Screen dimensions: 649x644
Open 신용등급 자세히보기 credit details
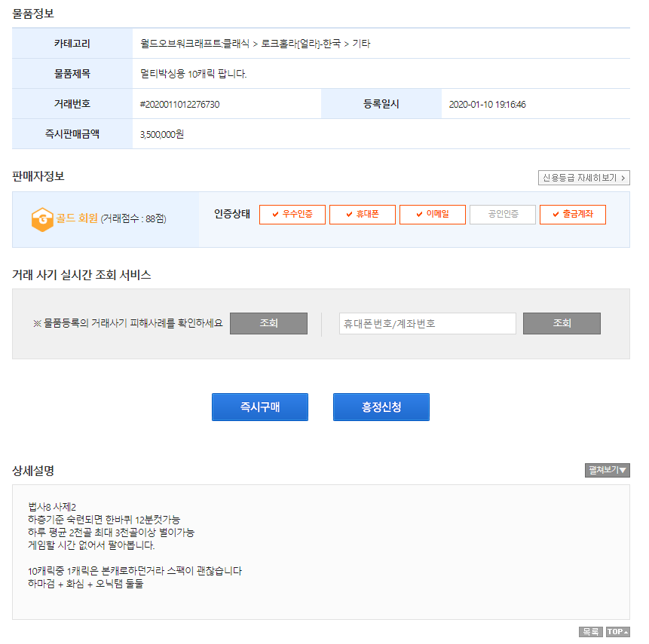583,178
